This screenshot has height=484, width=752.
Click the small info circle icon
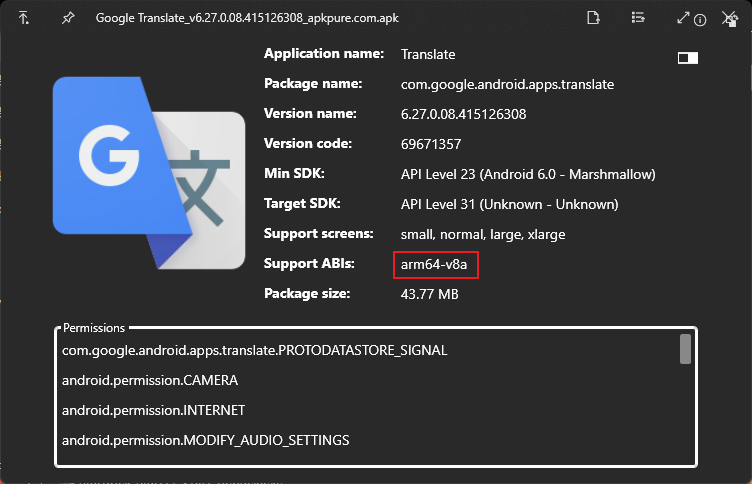click(700, 20)
